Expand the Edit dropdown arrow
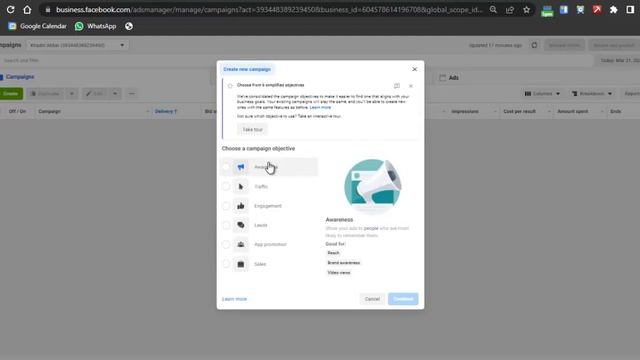Image resolution: width=640 pixels, height=360 pixels. 115,94
